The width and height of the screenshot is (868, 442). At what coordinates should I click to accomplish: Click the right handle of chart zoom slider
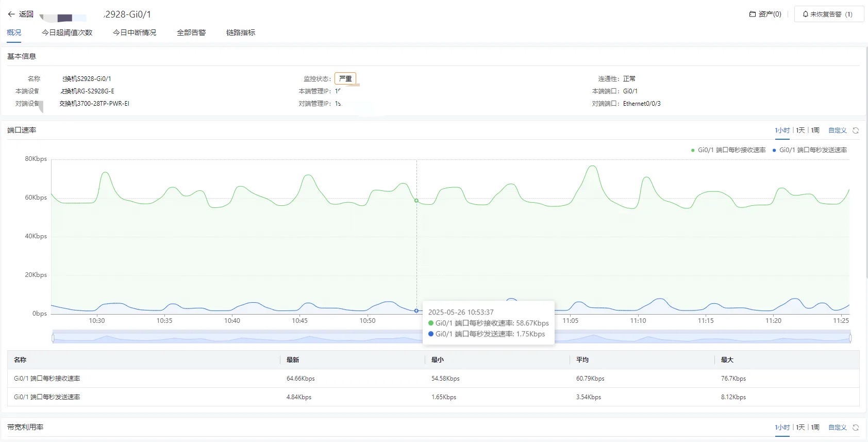[x=850, y=338]
